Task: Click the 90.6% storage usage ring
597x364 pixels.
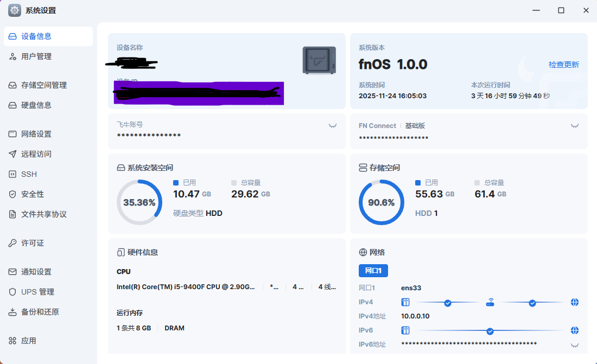Action: pyautogui.click(x=382, y=202)
